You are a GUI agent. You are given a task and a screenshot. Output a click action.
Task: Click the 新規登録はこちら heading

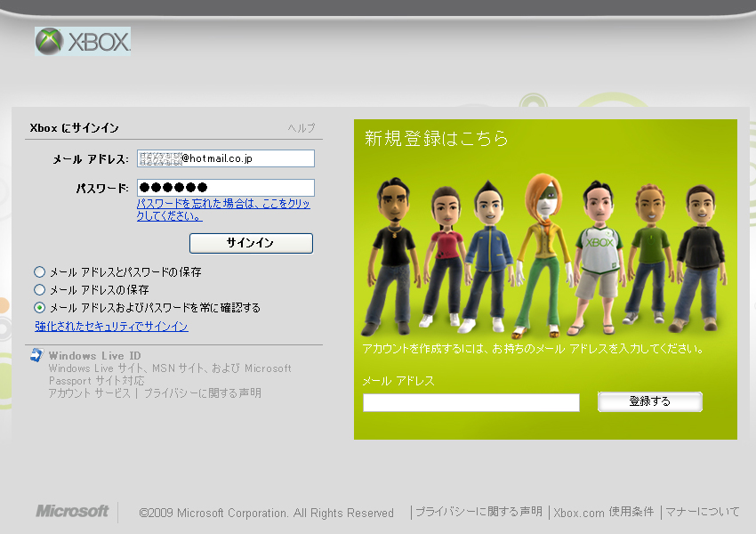437,139
